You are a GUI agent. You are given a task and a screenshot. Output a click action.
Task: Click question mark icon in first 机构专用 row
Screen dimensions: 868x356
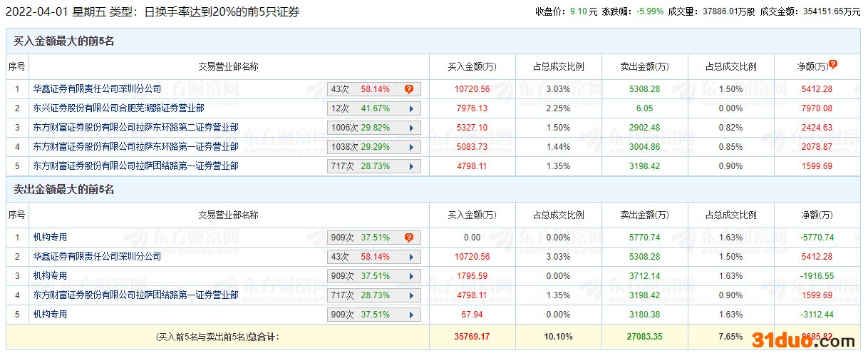pos(409,238)
